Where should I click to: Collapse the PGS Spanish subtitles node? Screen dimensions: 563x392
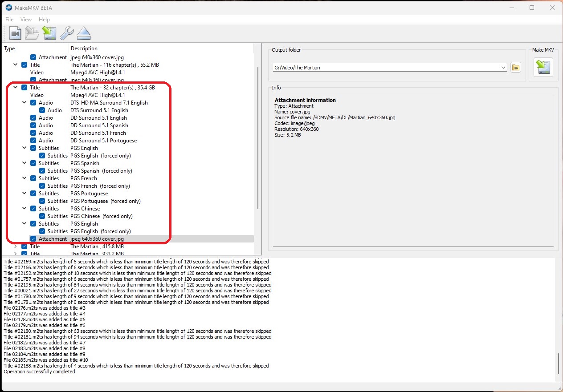tap(24, 163)
